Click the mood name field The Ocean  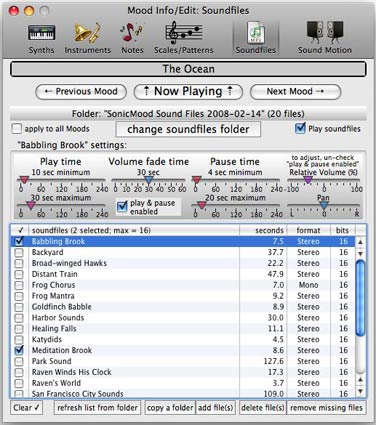coord(188,69)
